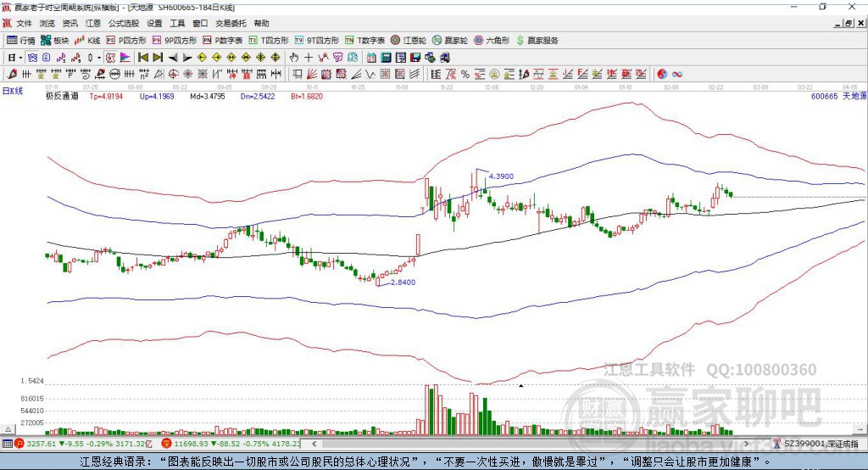
Task: Open the 浏览 menu
Action: [x=47, y=23]
